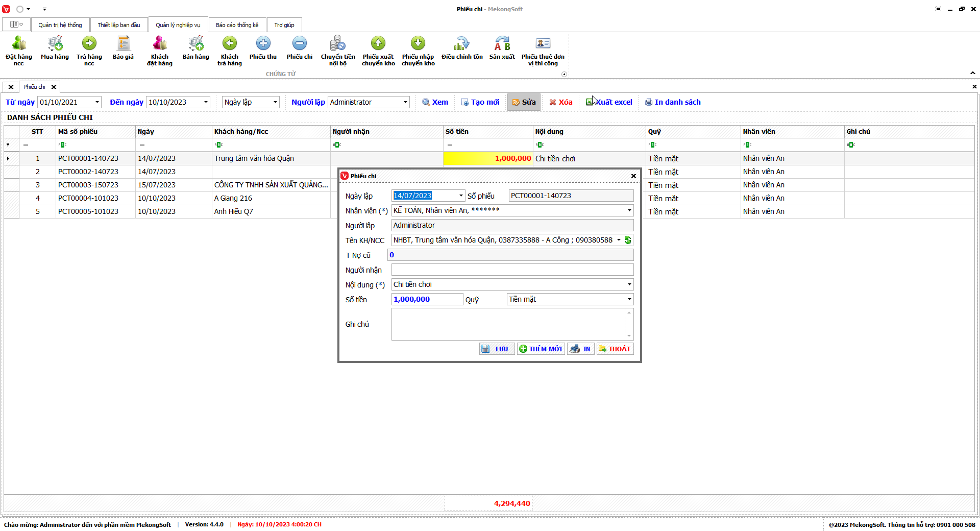Switch to Báo cáo thống kê tab
Screen dimensions: 980x531
pos(237,25)
